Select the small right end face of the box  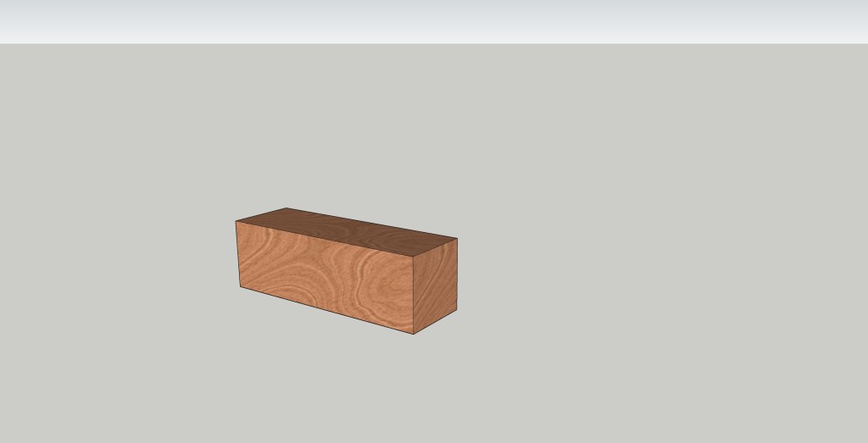pos(437,284)
